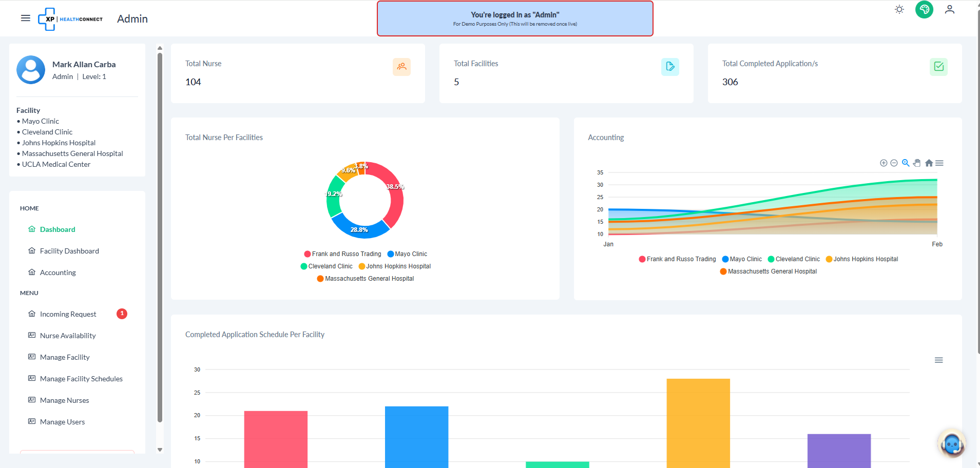Screen dimensions: 980x468
Task: Zoom in on the Accounting chart
Action: [x=883, y=163]
